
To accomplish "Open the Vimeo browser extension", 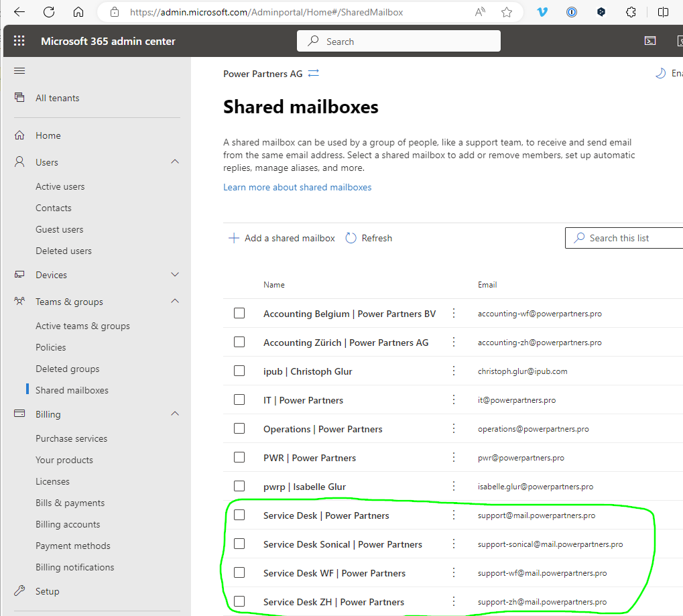I will 542,12.
